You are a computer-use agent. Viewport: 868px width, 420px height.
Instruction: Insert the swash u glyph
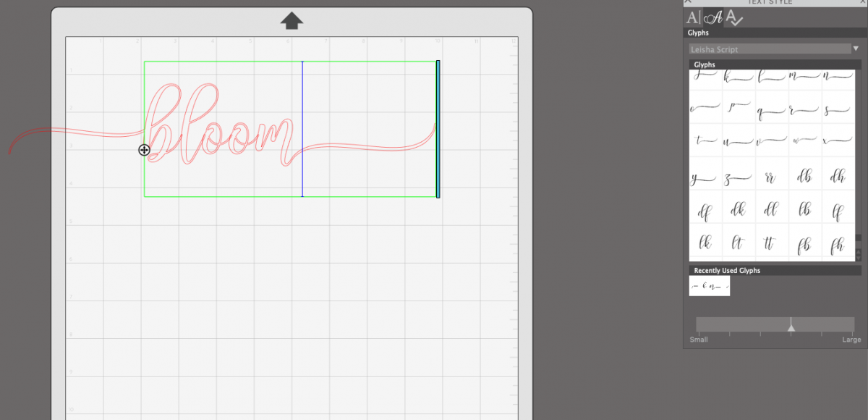click(x=739, y=141)
